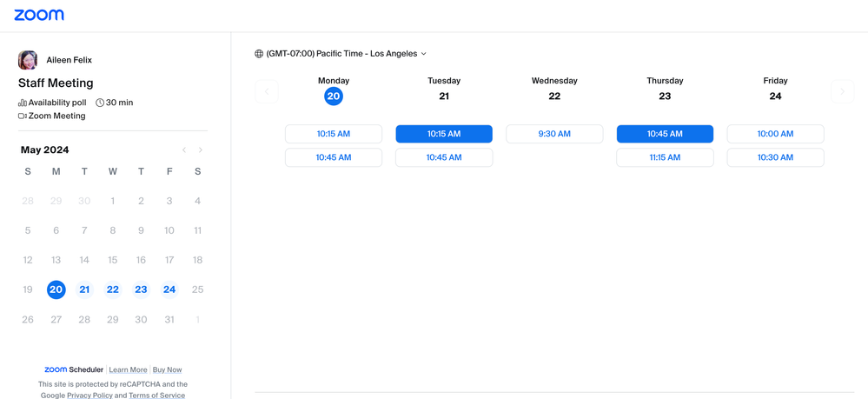Open the Learn More link

128,369
